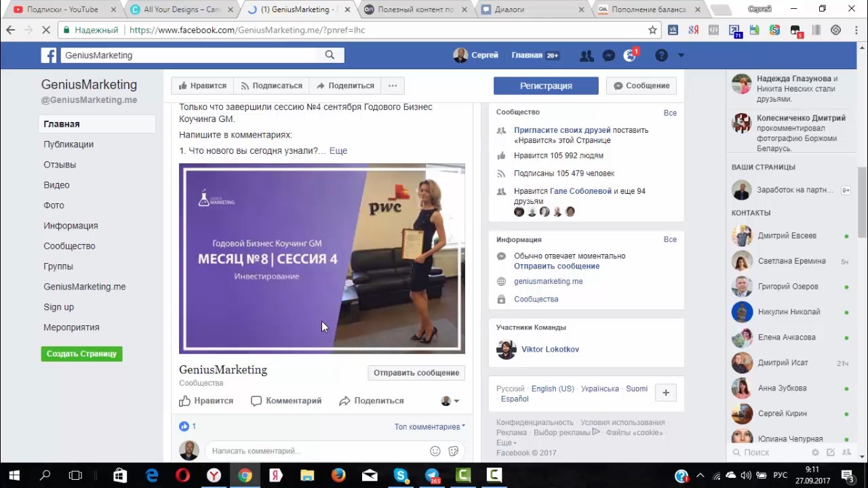
Task: Go back with browser back arrow
Action: [x=11, y=30]
